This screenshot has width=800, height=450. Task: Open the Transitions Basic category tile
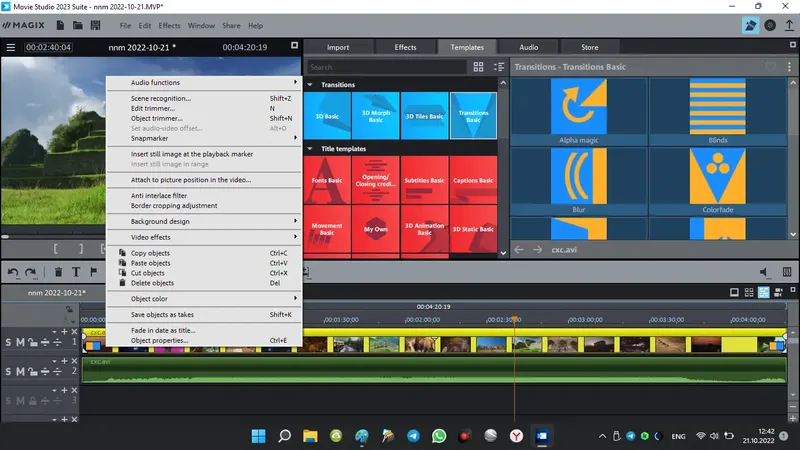[473, 116]
